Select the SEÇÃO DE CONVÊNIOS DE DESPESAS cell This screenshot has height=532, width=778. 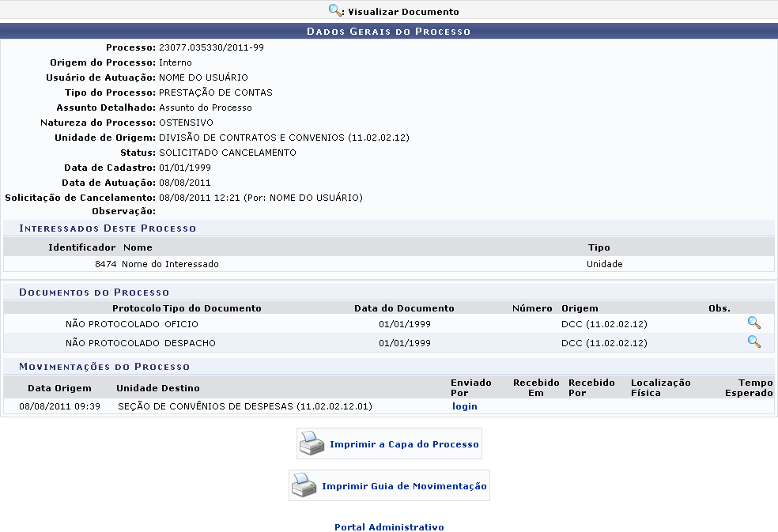[x=244, y=406]
